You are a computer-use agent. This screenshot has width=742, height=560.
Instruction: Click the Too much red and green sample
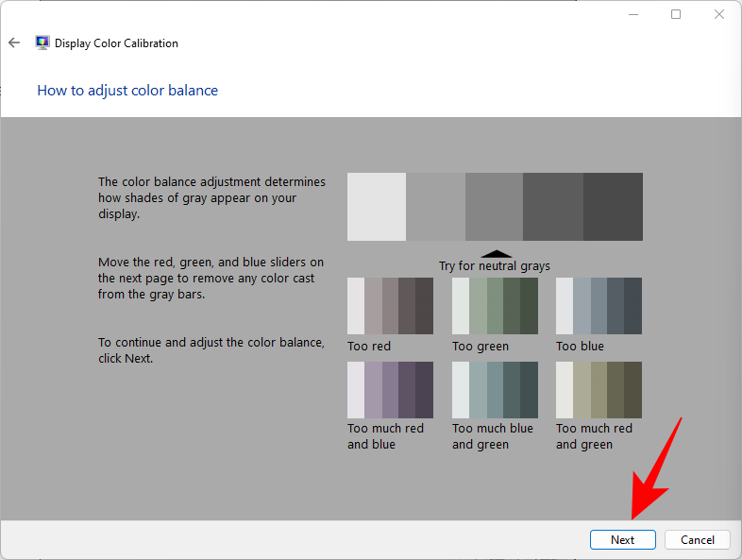pos(599,389)
